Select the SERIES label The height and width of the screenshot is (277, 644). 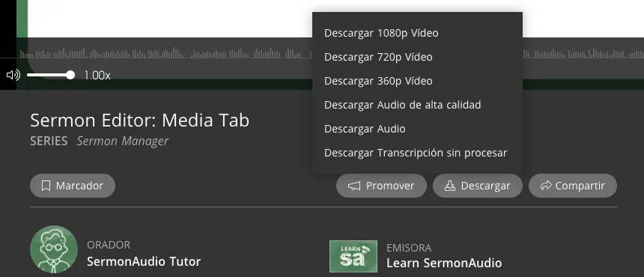click(x=49, y=141)
